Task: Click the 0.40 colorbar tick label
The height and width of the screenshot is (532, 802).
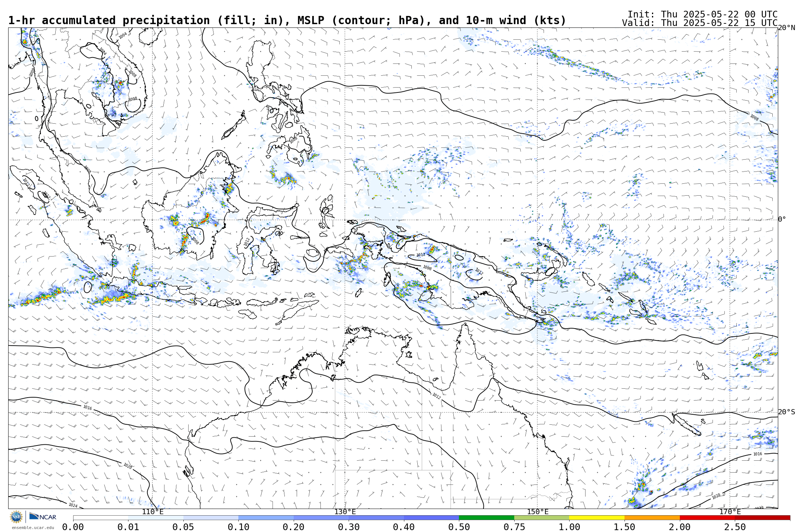Action: coord(404,527)
